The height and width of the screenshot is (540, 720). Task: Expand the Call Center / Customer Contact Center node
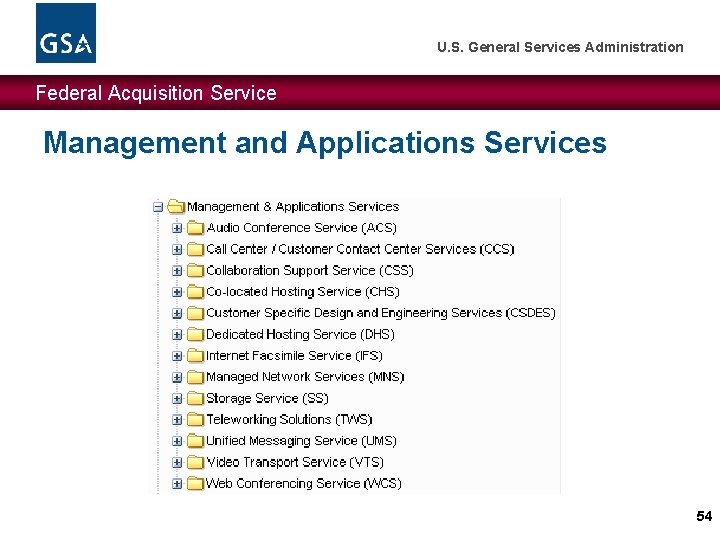[177, 249]
